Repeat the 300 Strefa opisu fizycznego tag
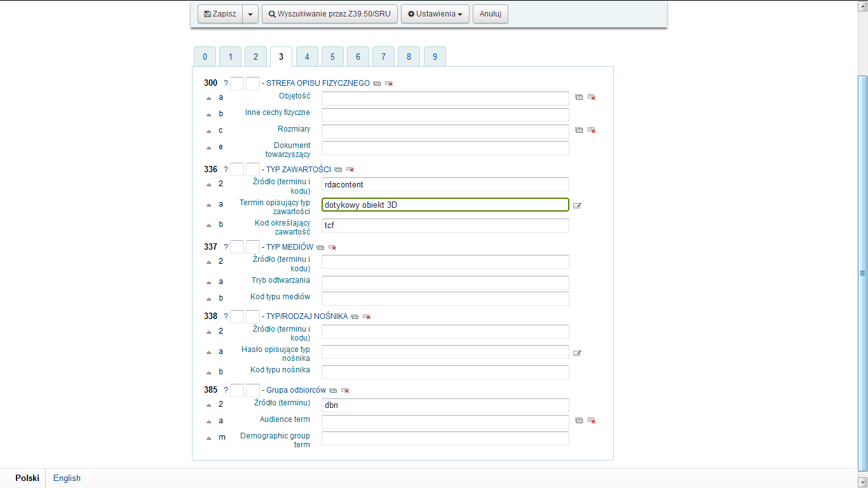This screenshot has height=488, width=868. 377,83
